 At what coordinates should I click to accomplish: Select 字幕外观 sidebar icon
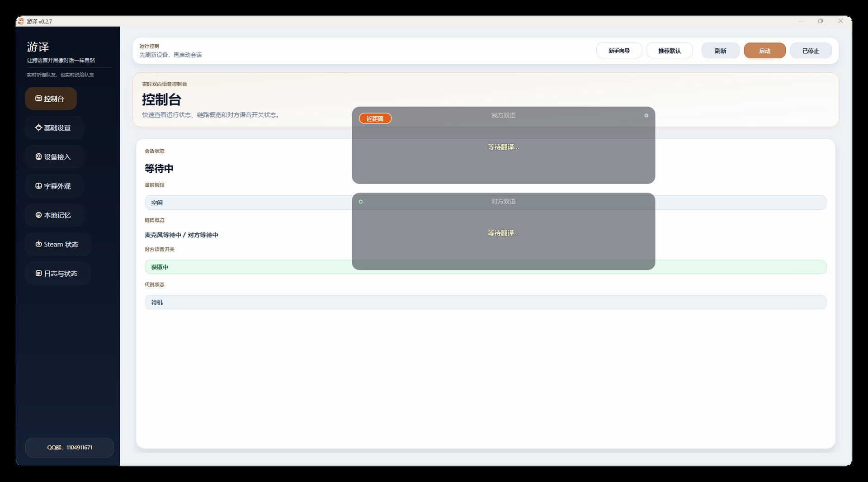pyautogui.click(x=38, y=186)
